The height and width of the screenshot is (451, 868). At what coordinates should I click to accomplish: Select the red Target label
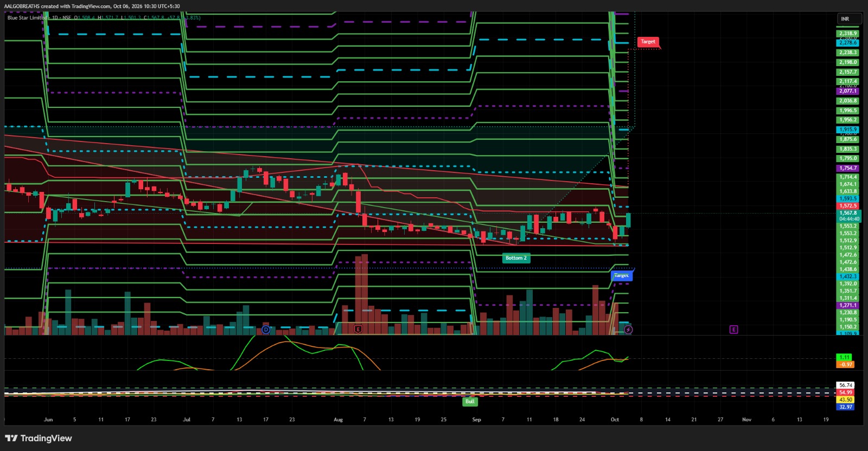(x=648, y=42)
